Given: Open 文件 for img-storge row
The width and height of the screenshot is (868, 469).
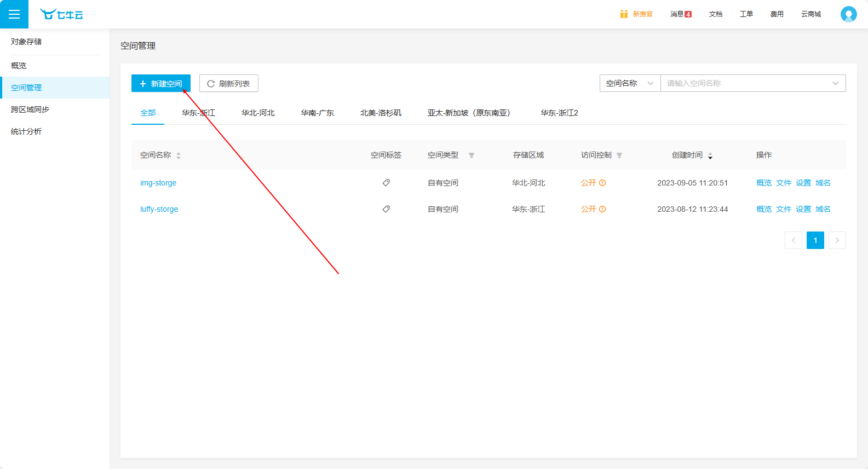Looking at the screenshot, I should coord(784,183).
